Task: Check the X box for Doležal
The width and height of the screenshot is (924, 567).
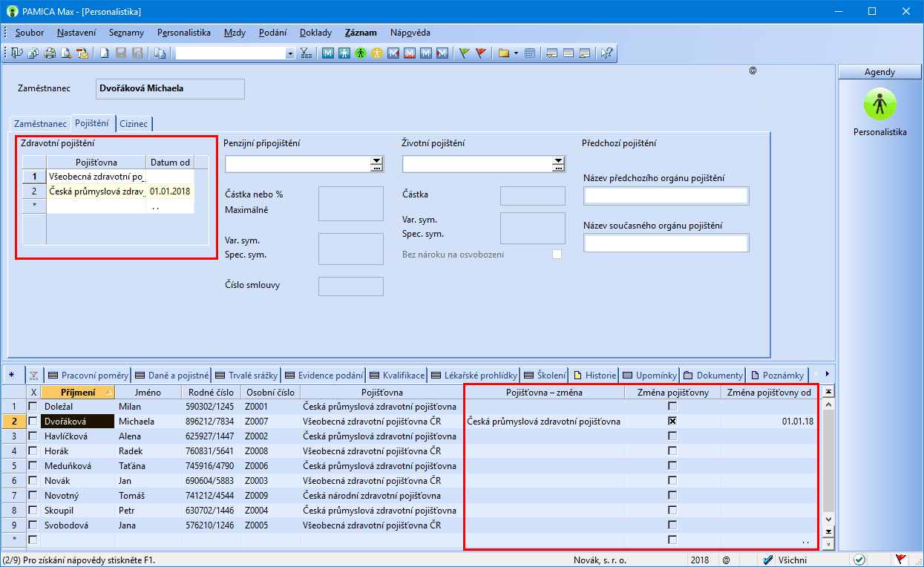Action: point(33,406)
